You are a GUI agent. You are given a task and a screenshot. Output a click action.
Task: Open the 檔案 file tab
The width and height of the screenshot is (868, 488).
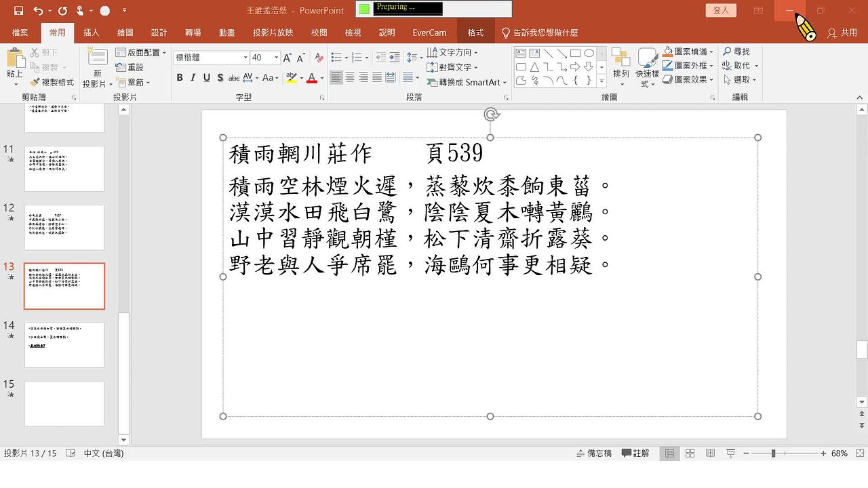coord(20,33)
